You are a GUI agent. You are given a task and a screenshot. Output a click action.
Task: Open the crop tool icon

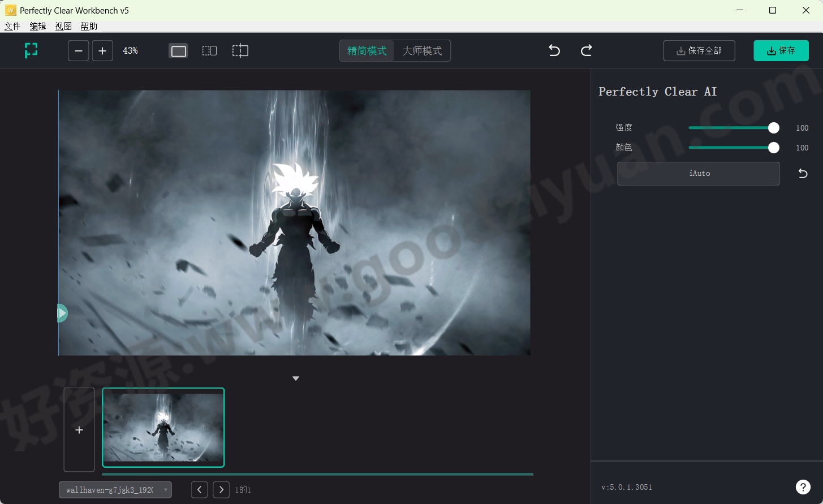click(240, 51)
